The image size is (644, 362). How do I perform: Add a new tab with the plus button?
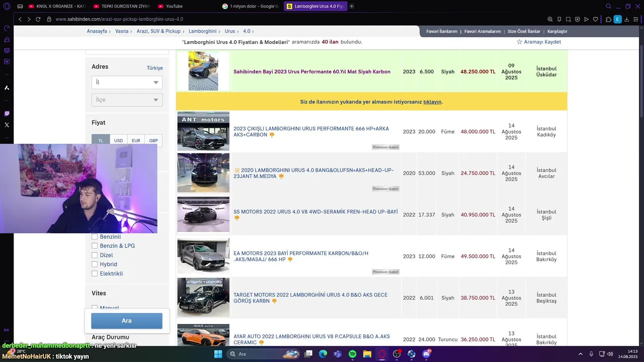tap(352, 6)
